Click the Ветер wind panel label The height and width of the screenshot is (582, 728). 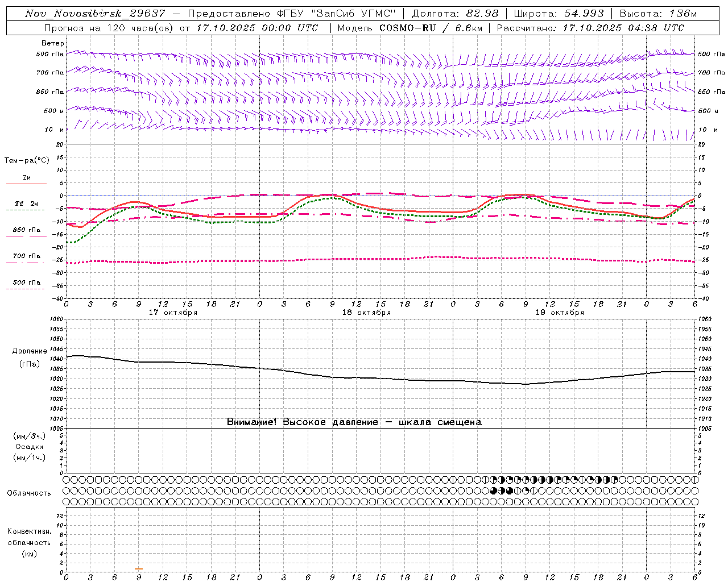(x=53, y=43)
